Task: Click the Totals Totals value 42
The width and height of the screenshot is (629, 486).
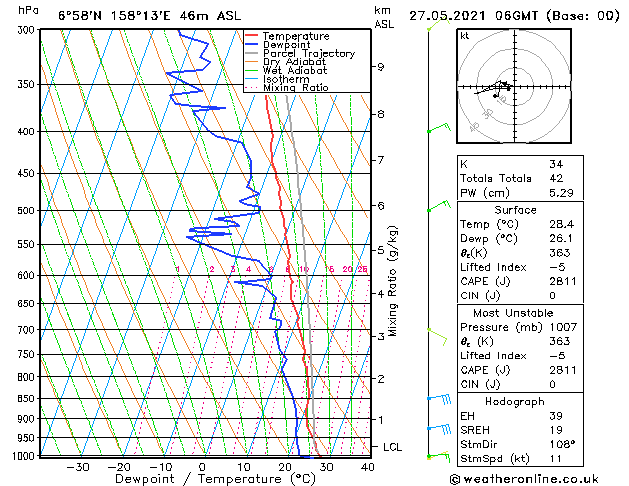Action: 556,178
